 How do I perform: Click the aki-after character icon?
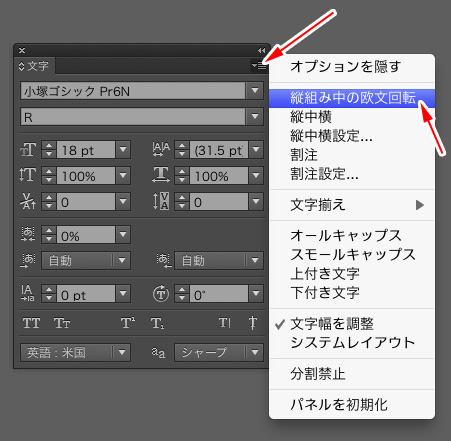(164, 260)
